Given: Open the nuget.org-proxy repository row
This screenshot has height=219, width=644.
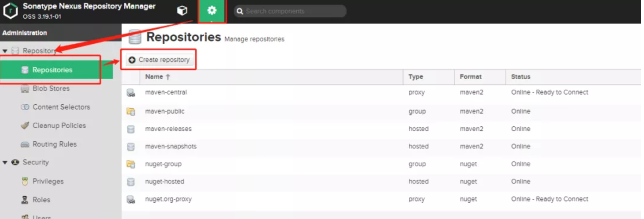Looking at the screenshot, I should click(381, 199).
